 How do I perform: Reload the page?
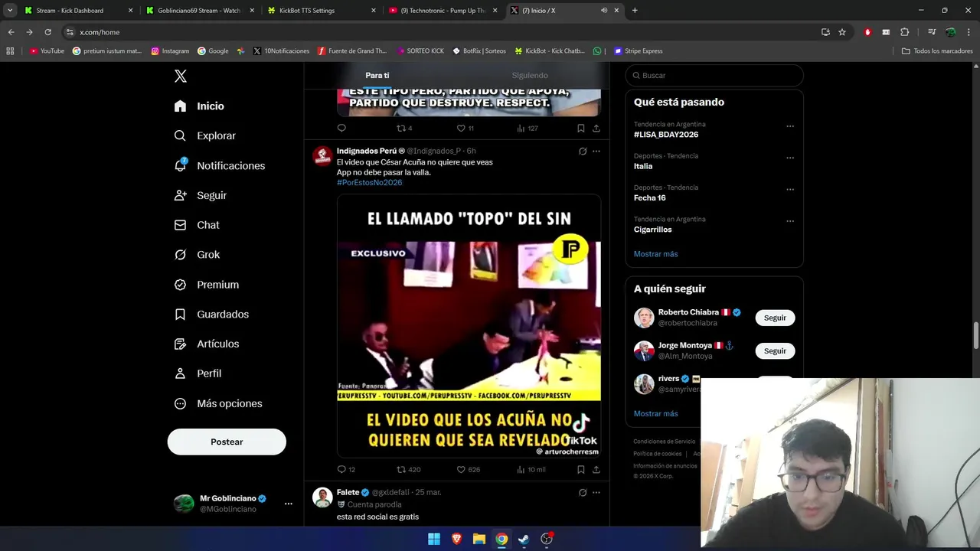(x=47, y=32)
